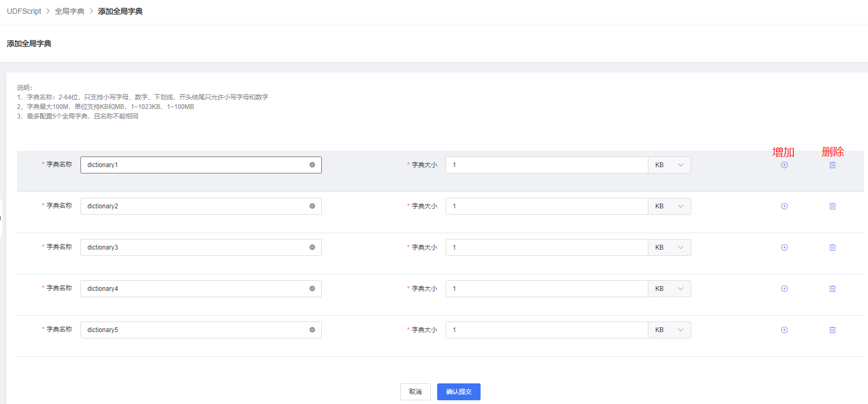This screenshot has width=868, height=404.
Task: Click add icon in dictionary2 row
Action: [784, 206]
